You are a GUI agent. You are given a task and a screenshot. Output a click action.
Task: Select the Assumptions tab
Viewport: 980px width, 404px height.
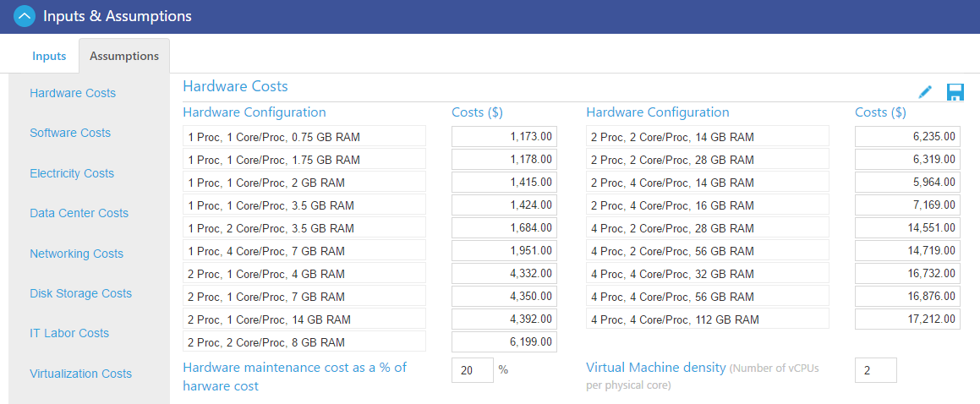pyautogui.click(x=124, y=56)
